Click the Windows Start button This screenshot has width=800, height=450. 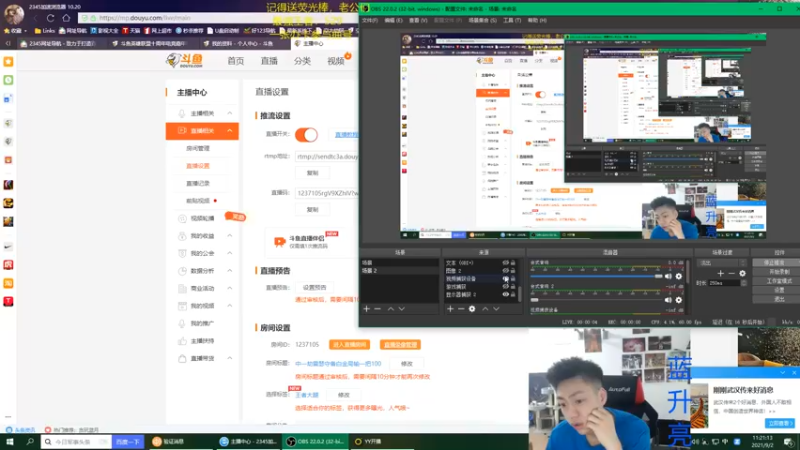[x=10, y=441]
